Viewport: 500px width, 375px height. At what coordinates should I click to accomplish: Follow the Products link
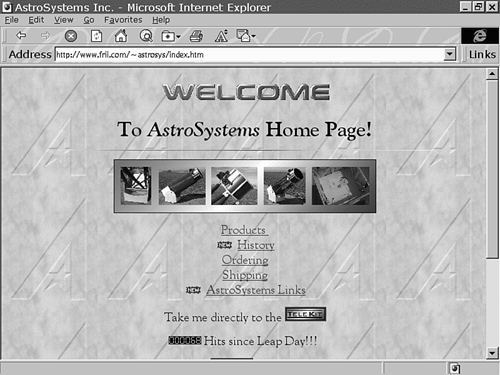243,230
